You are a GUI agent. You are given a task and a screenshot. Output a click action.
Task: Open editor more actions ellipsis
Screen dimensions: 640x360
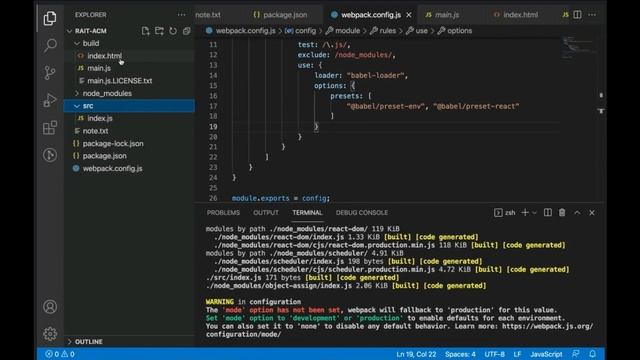592,15
